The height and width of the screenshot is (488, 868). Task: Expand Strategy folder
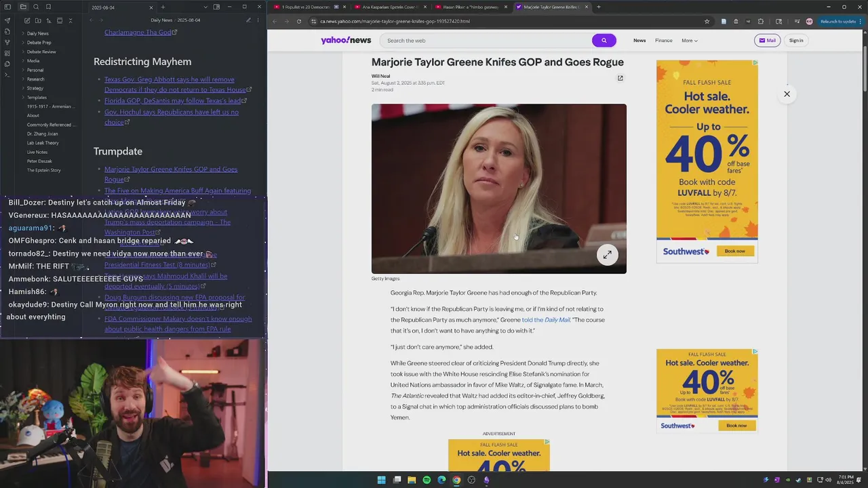35,88
